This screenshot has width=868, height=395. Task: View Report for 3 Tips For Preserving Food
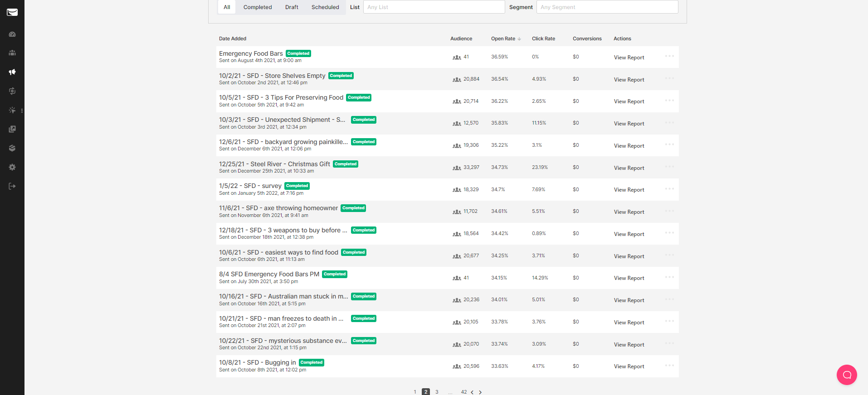[629, 101]
